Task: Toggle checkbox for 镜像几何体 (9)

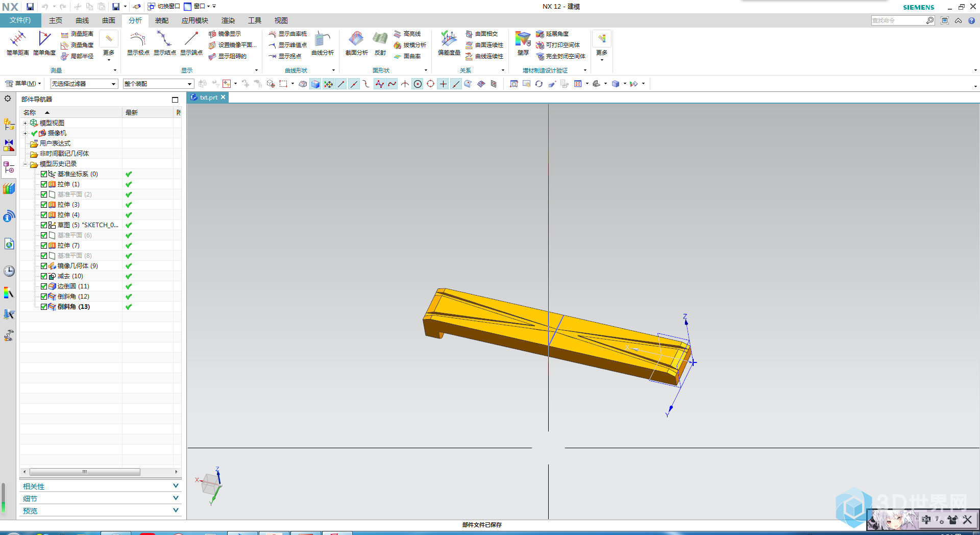Action: pyautogui.click(x=44, y=266)
